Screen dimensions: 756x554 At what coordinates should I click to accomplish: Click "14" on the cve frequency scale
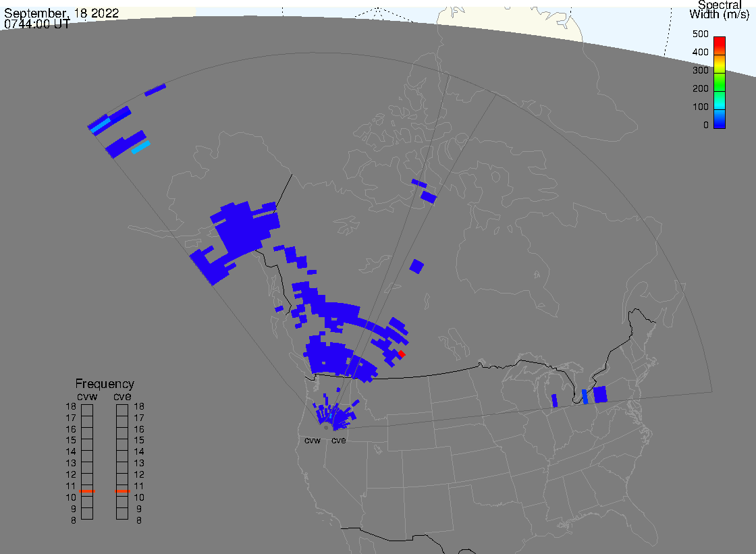(139, 452)
